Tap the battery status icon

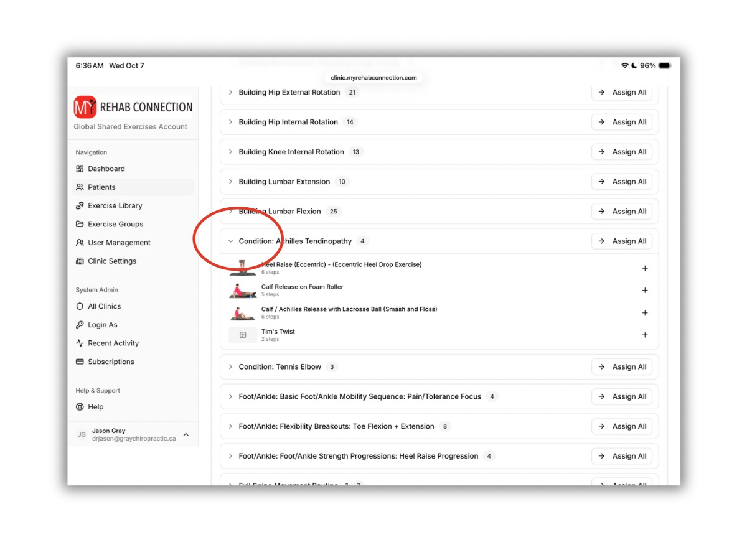click(x=665, y=65)
